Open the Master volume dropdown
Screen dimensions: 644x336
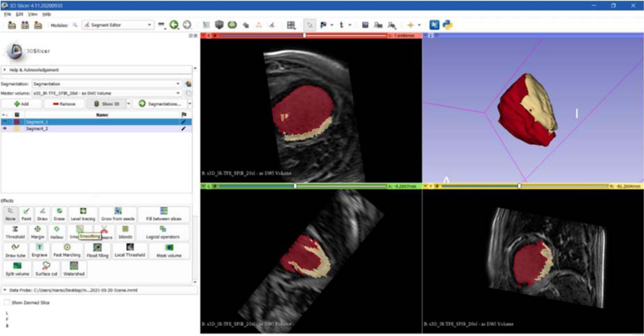[x=107, y=93]
